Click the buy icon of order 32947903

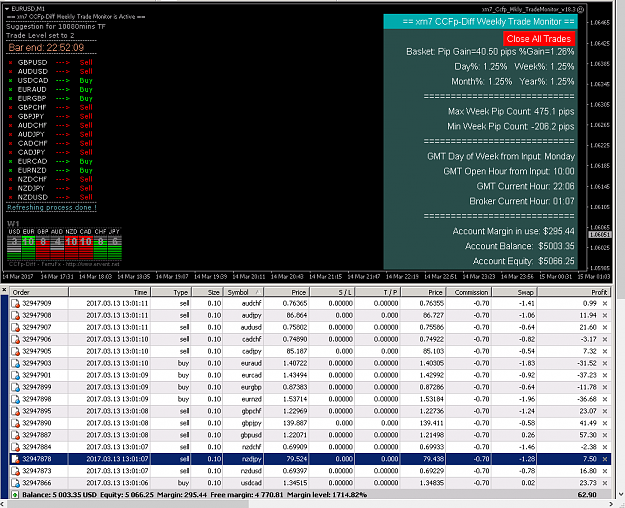pyautogui.click(x=16, y=364)
